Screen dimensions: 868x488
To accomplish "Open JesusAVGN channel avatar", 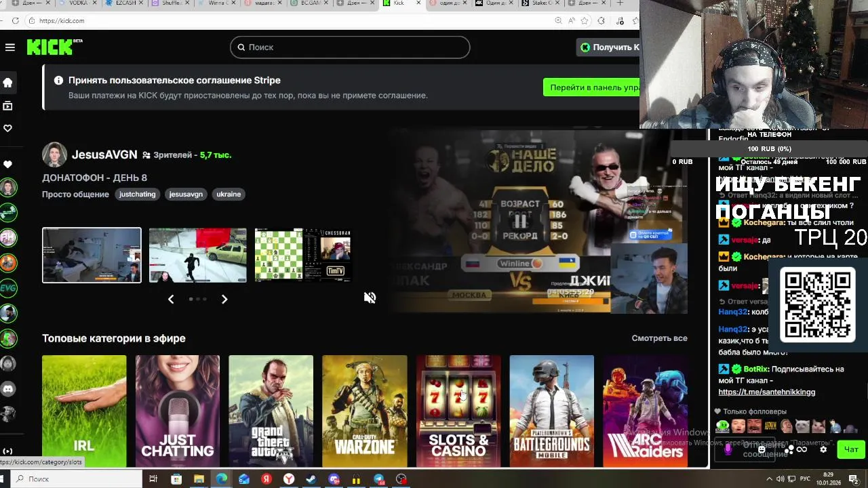I will 54,155.
